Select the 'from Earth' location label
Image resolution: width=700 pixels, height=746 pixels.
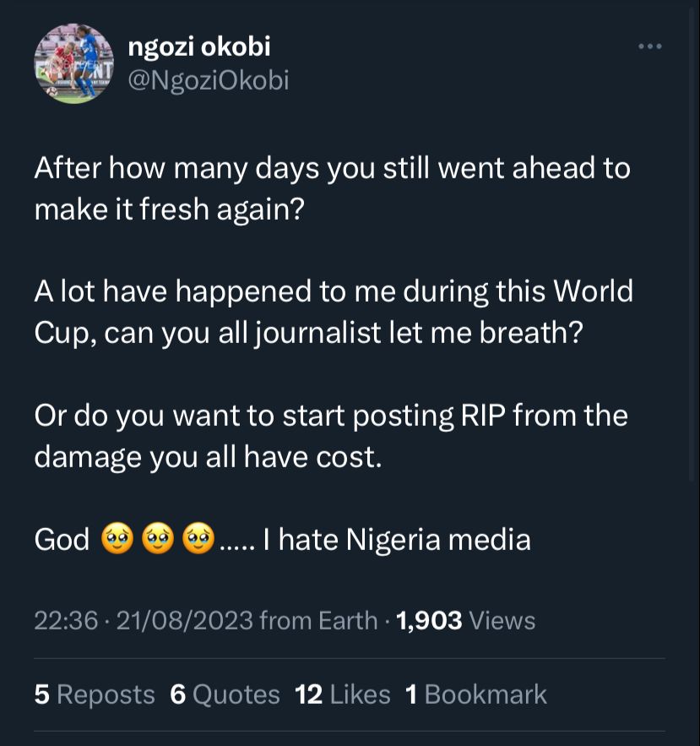(x=318, y=621)
